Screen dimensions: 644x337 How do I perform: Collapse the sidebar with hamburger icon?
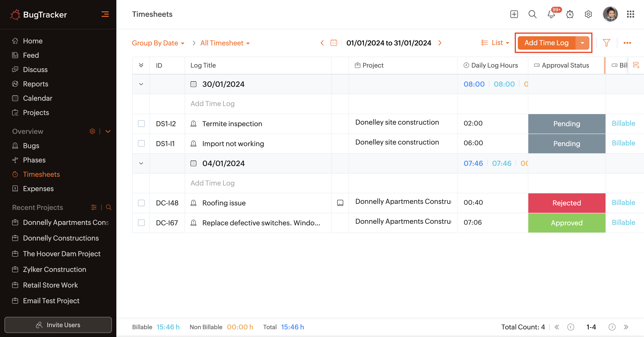coord(105,14)
